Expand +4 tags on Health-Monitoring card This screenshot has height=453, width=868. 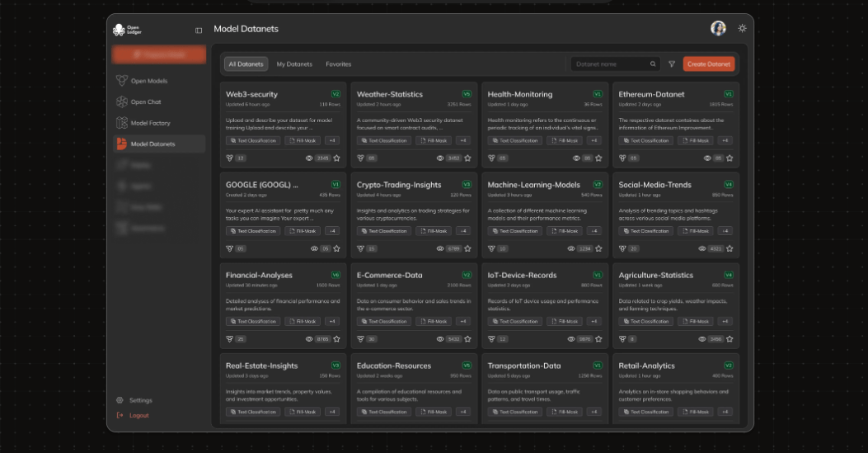click(594, 140)
